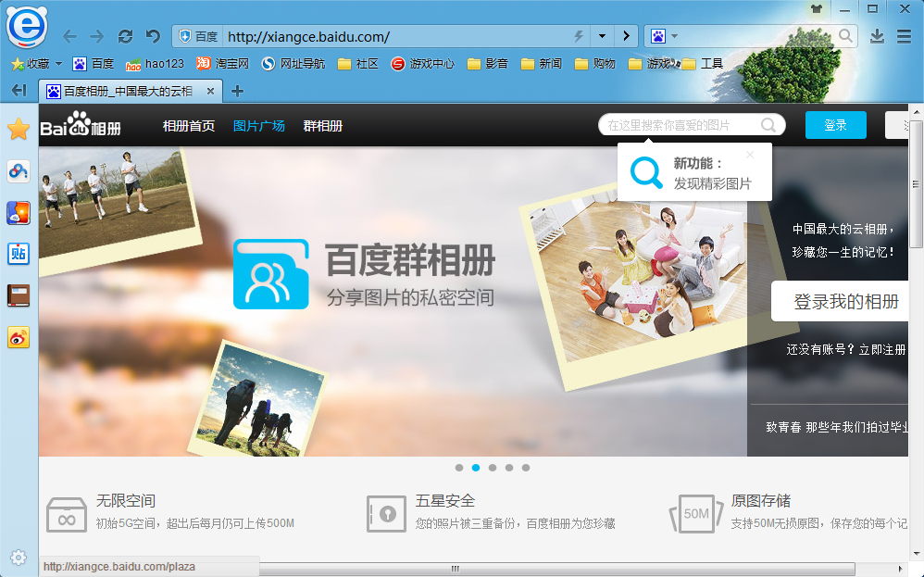The image size is (924, 577).
Task: Open the search engine selector dropdown
Action: point(675,36)
